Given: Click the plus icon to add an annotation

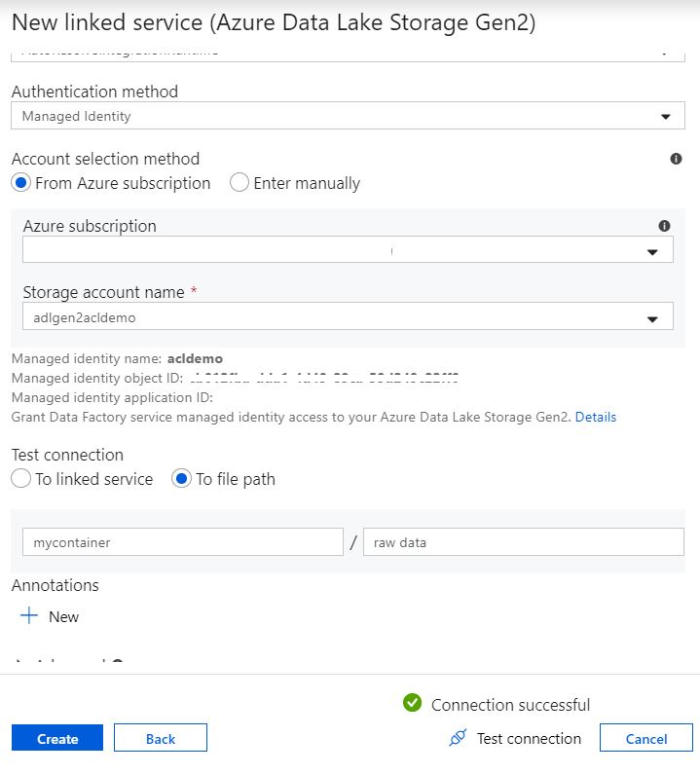Looking at the screenshot, I should click(x=29, y=615).
